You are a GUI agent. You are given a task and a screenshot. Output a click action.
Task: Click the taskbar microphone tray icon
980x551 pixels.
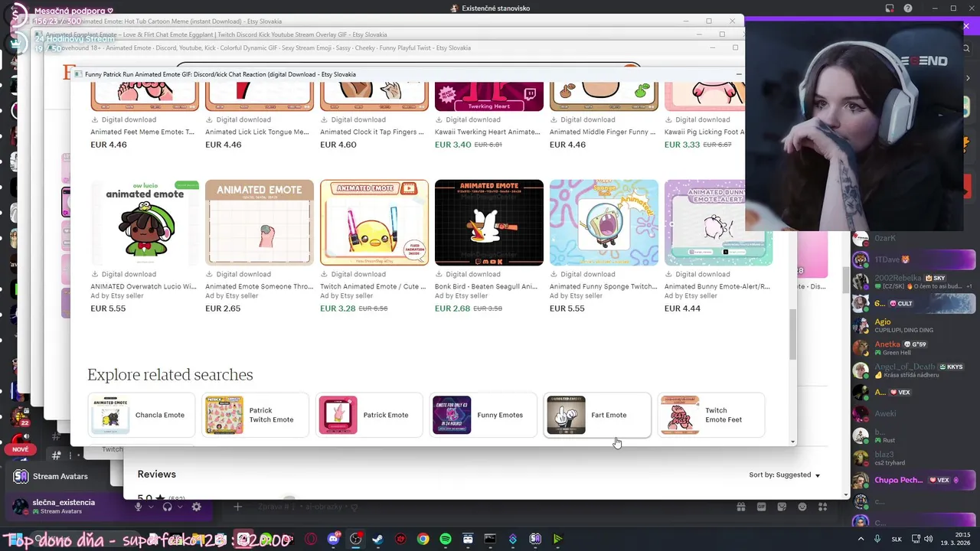click(877, 539)
